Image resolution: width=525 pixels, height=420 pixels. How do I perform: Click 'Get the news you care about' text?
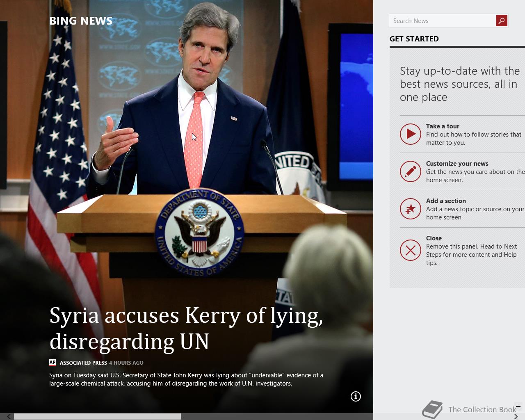tap(475, 176)
